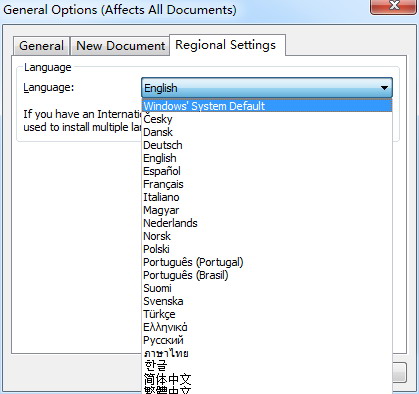Switch to the General tab
Screen dimensions: 419x394
pyautogui.click(x=41, y=46)
